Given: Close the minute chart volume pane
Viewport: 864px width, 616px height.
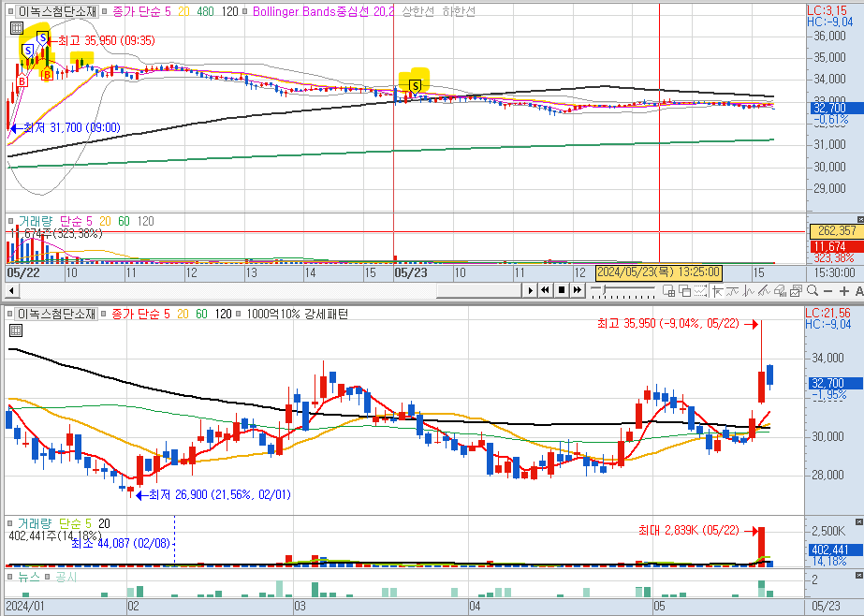Looking at the screenshot, I should coord(860,219).
